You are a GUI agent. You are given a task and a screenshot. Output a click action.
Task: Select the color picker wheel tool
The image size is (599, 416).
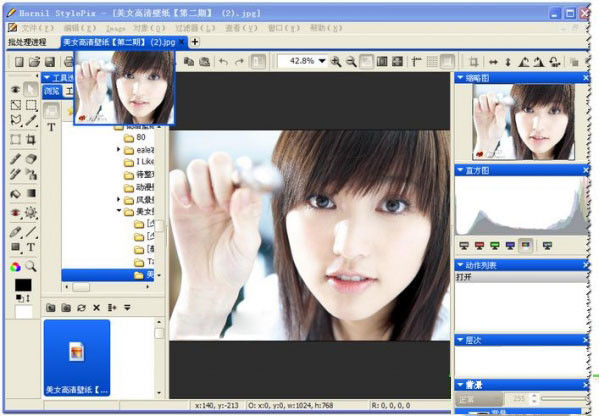pyautogui.click(x=16, y=267)
